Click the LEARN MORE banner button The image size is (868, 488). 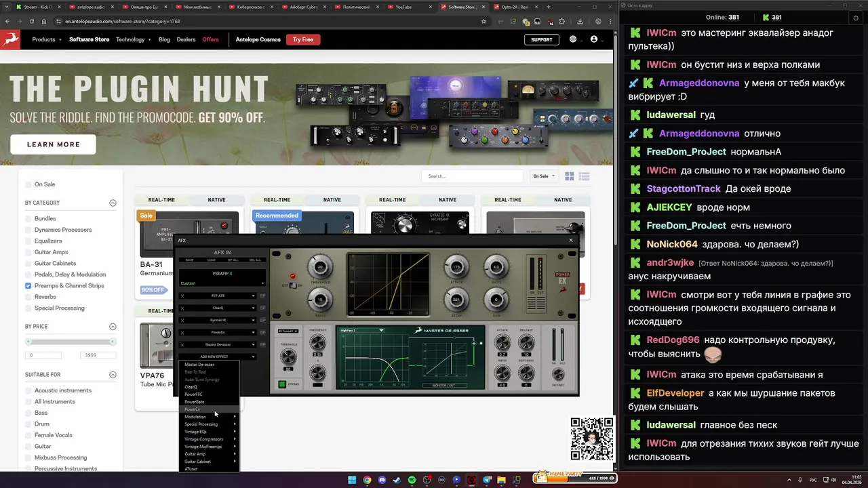coord(53,144)
